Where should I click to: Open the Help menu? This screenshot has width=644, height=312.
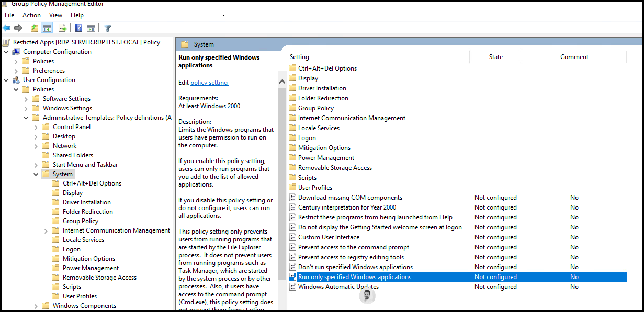tap(77, 15)
